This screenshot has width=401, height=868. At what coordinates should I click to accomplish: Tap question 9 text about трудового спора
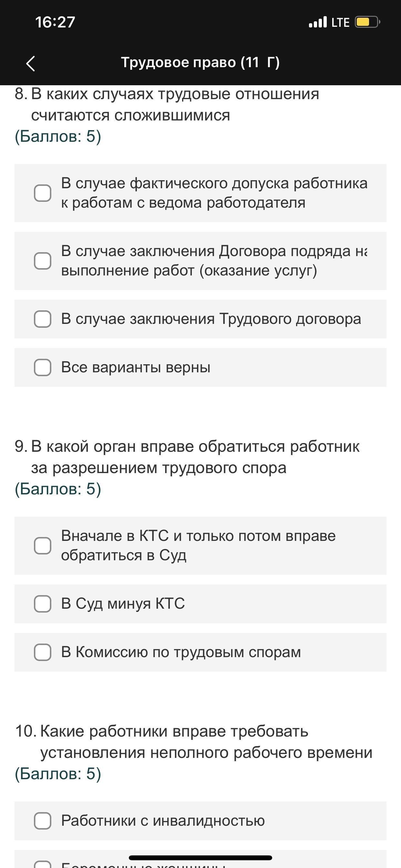(x=195, y=457)
